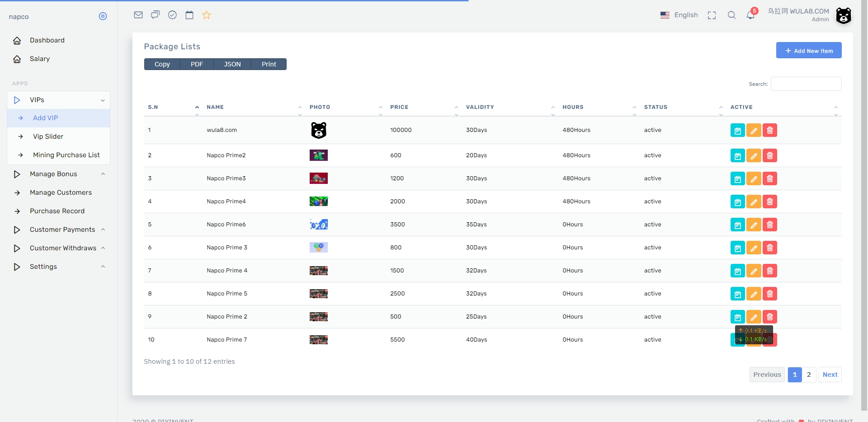Open the chat messages icon

pos(155,15)
